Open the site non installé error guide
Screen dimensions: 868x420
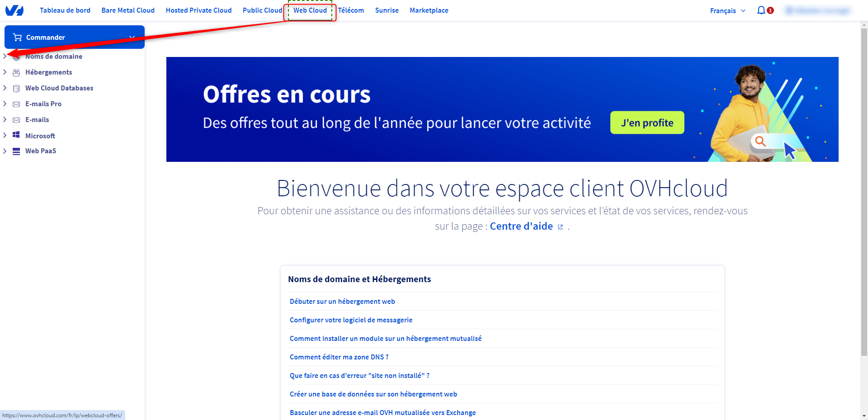point(359,376)
